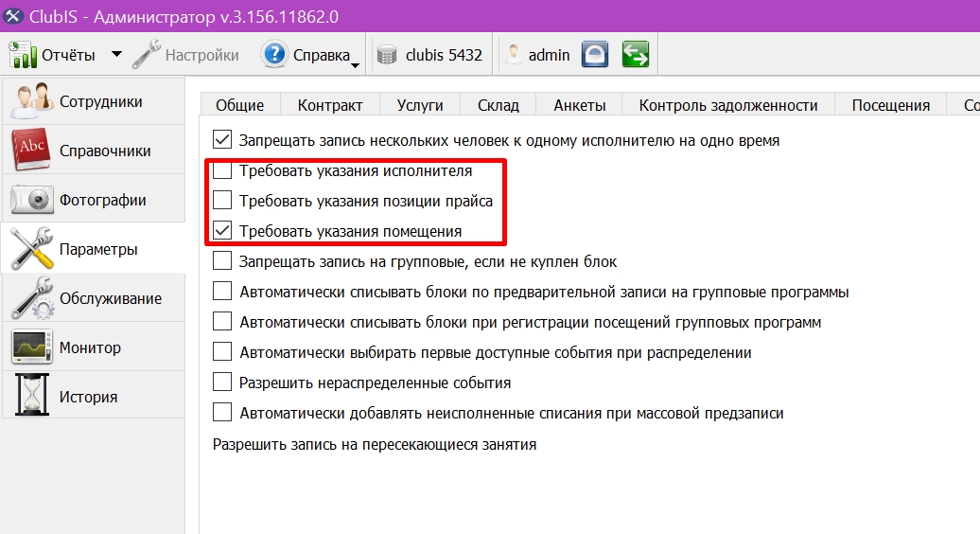
Task: Enable Автоматически добавлять неисполненные списания checkbox
Action: click(222, 412)
